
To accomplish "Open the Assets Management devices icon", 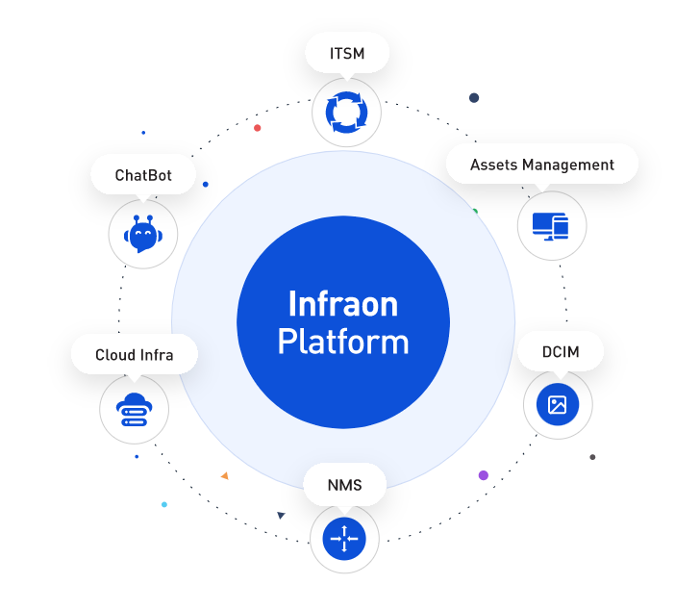I will coord(550,226).
